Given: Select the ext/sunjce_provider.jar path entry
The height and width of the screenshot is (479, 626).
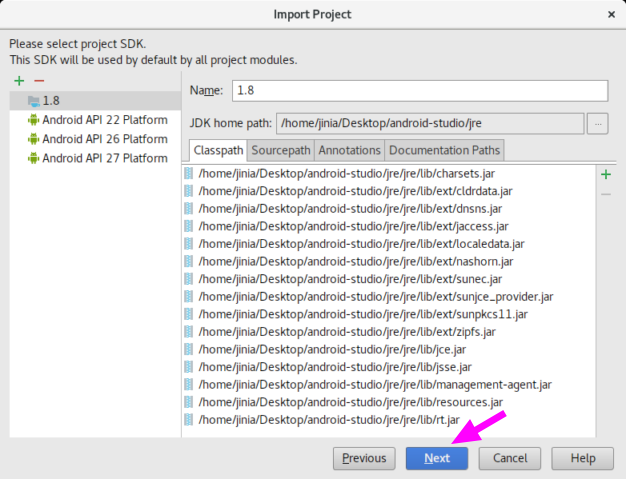Looking at the screenshot, I should pyautogui.click(x=389, y=297).
